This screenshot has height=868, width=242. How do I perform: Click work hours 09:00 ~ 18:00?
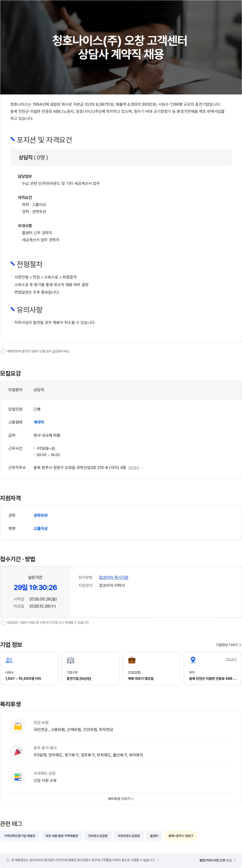(x=48, y=455)
